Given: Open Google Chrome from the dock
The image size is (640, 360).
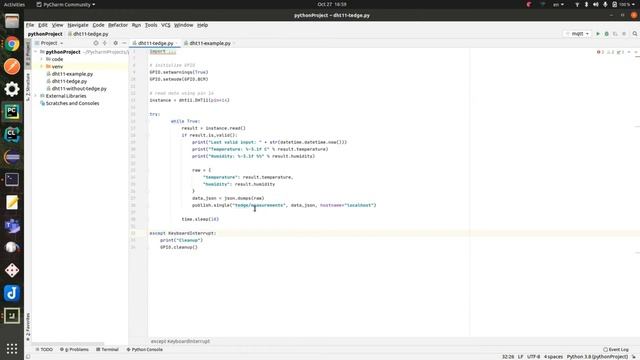Looking at the screenshot, I should coord(12,44).
